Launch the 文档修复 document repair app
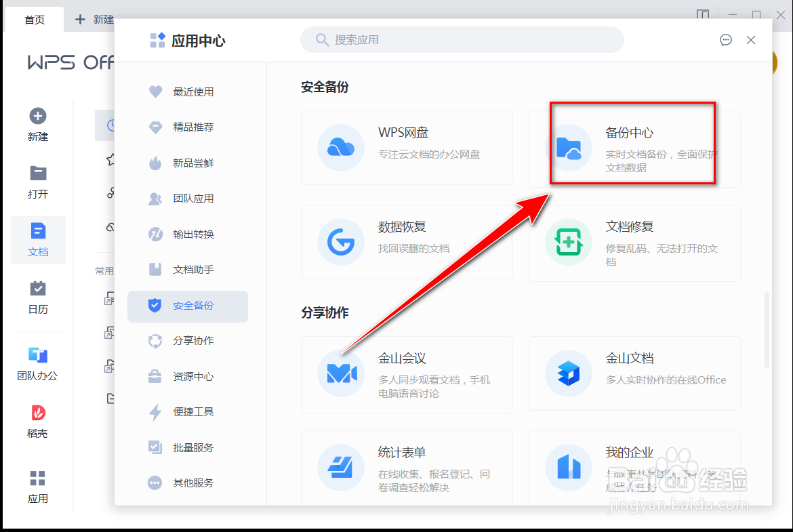The width and height of the screenshot is (793, 532). pyautogui.click(x=634, y=243)
